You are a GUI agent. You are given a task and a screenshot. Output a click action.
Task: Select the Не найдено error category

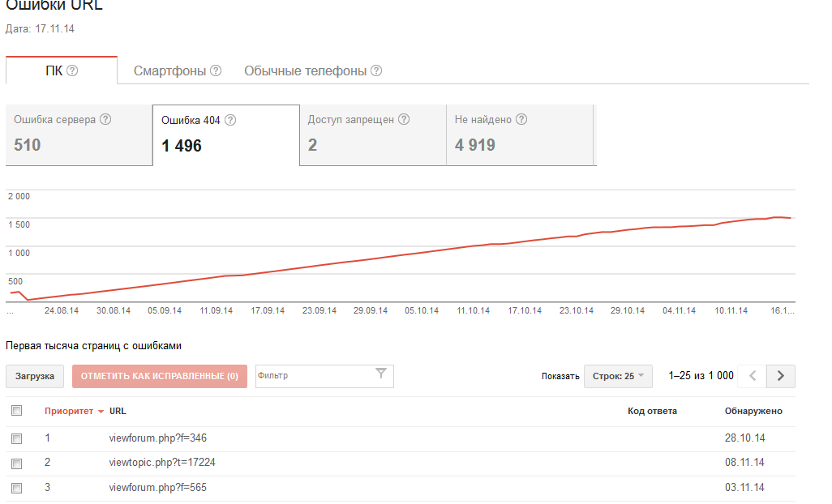tap(519, 135)
